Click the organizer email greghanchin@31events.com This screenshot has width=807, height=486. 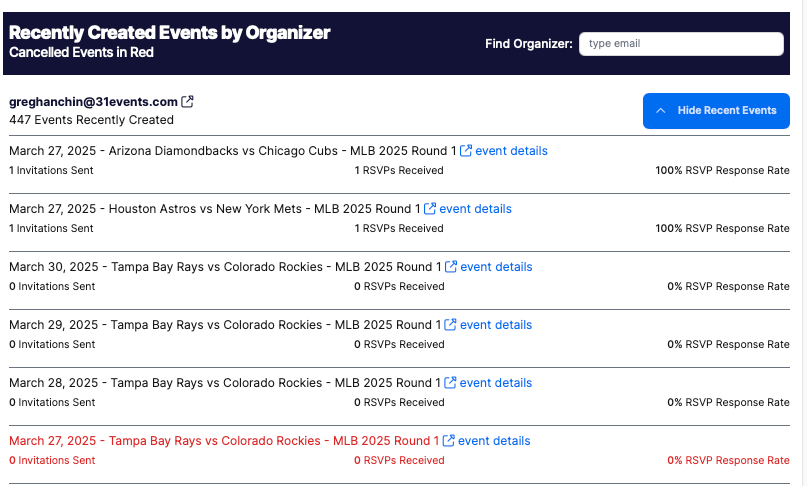click(93, 102)
